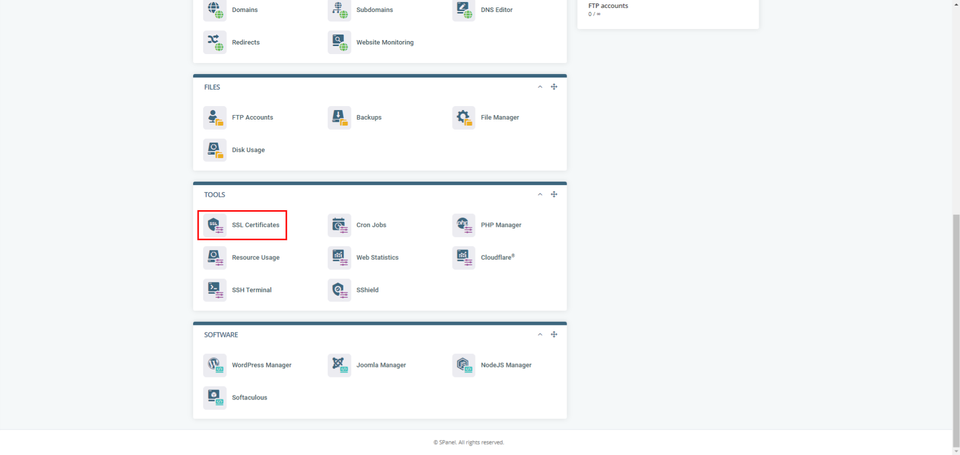
Task: Collapse the Files section chevron
Action: coord(540,87)
